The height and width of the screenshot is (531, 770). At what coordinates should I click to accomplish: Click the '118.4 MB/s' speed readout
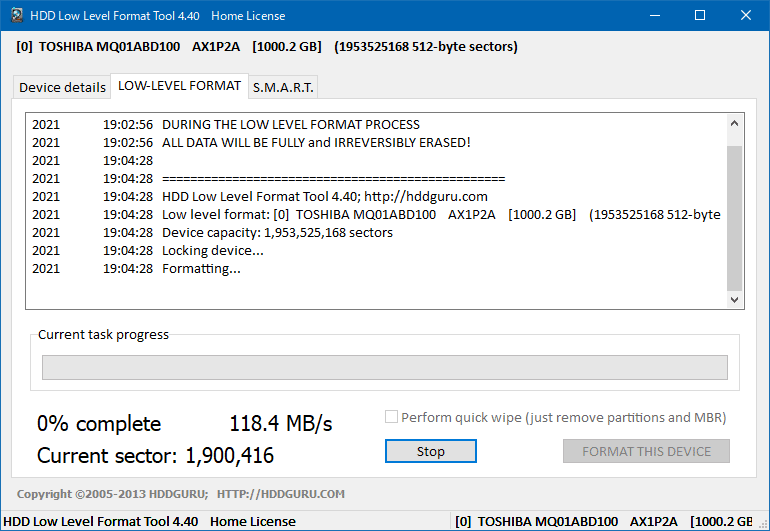(281, 423)
